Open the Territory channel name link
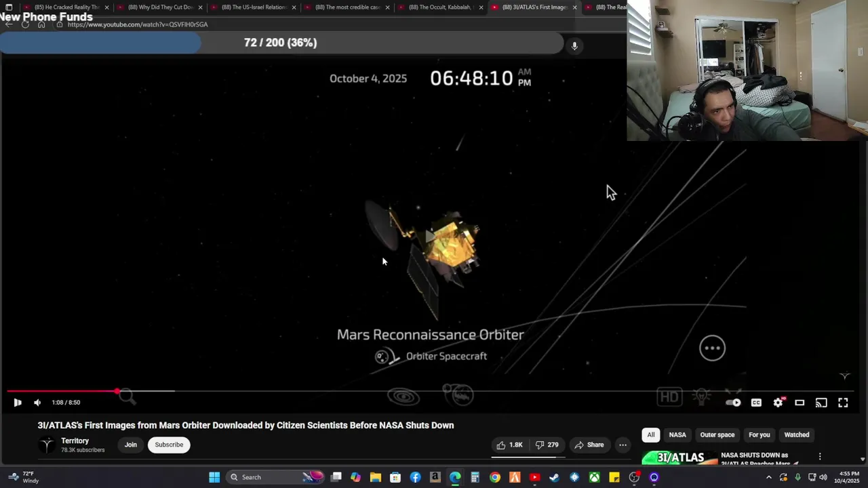The image size is (868, 488). 75,441
